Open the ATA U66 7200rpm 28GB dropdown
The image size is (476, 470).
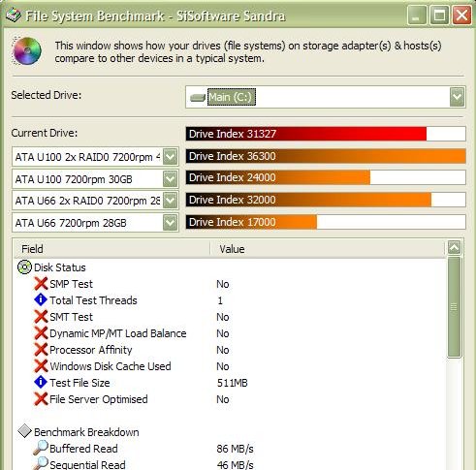171,222
